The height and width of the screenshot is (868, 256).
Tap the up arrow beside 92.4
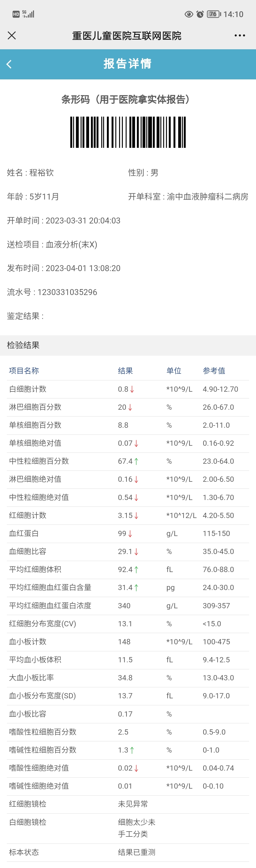(x=137, y=570)
